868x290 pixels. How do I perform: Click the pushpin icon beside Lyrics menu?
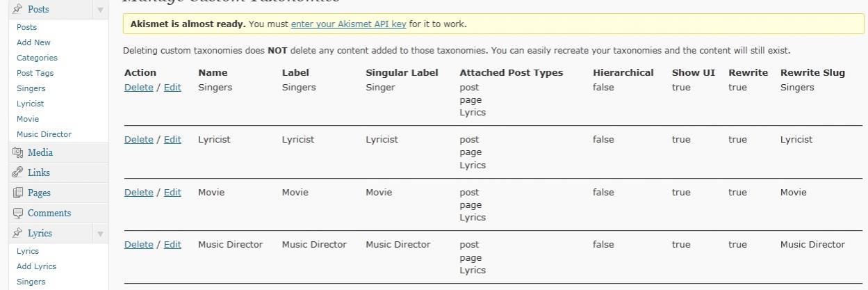pyautogui.click(x=17, y=234)
